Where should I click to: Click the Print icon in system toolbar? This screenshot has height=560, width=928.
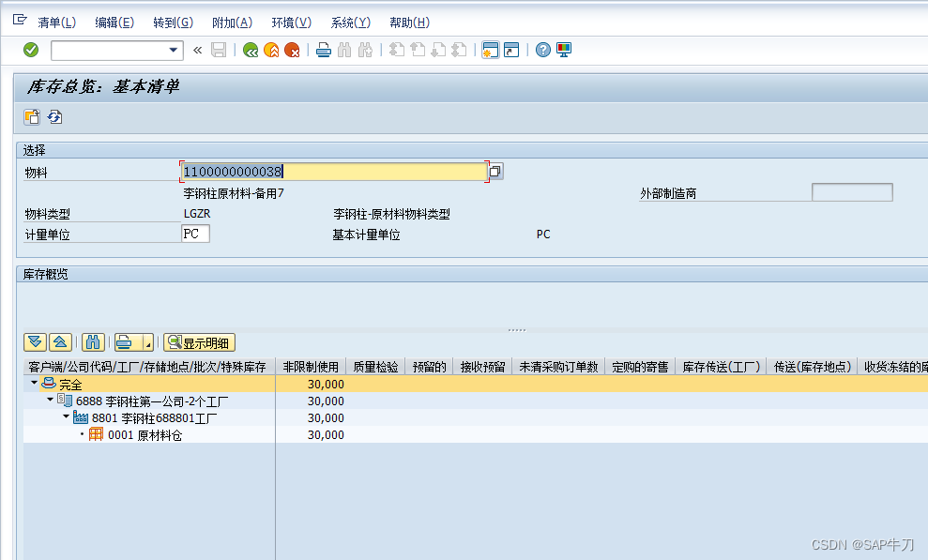(324, 51)
